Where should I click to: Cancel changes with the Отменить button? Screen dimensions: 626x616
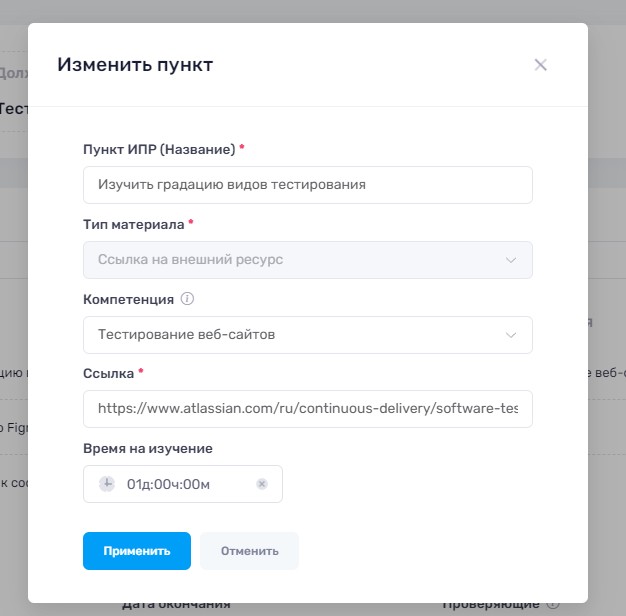point(249,551)
